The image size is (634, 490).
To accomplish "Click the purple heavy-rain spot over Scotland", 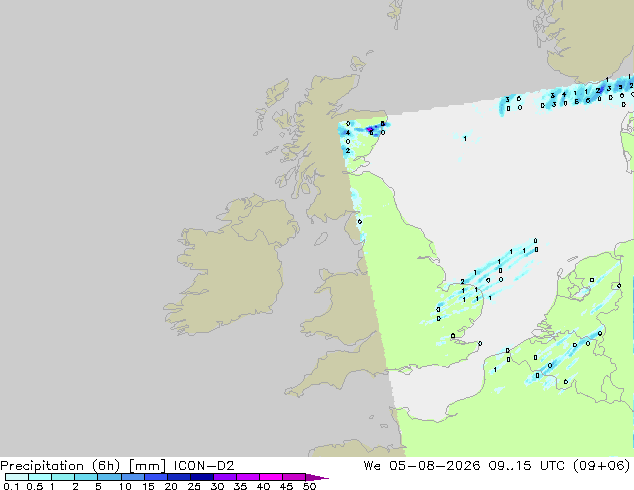I will 370,129.
